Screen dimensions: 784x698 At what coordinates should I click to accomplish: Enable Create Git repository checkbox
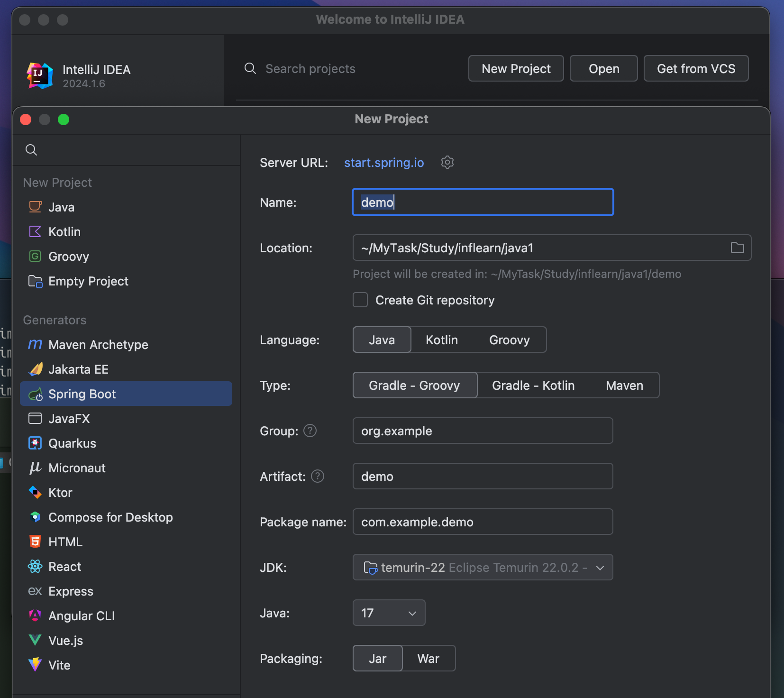[x=360, y=300]
